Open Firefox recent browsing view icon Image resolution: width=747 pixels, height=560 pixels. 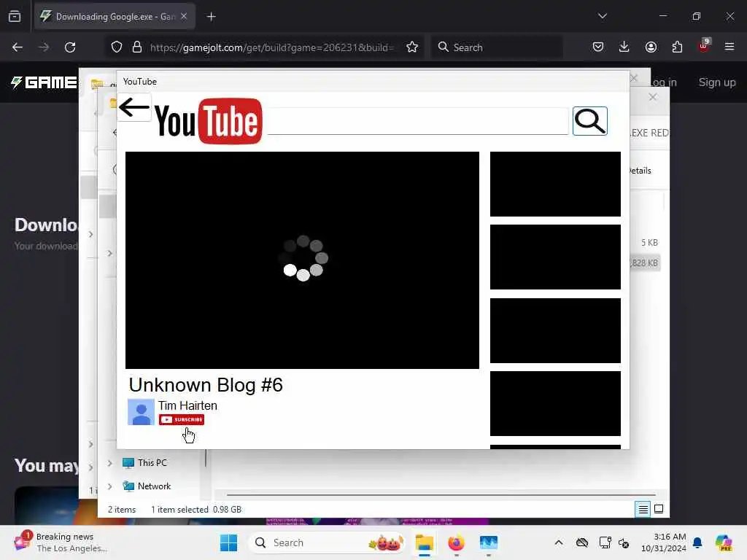pos(15,17)
